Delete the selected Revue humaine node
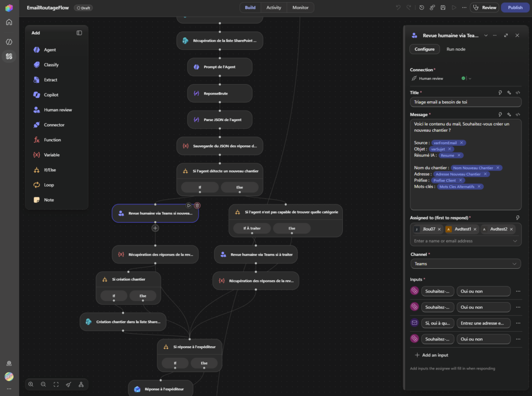This screenshot has width=532, height=396. 197,206
